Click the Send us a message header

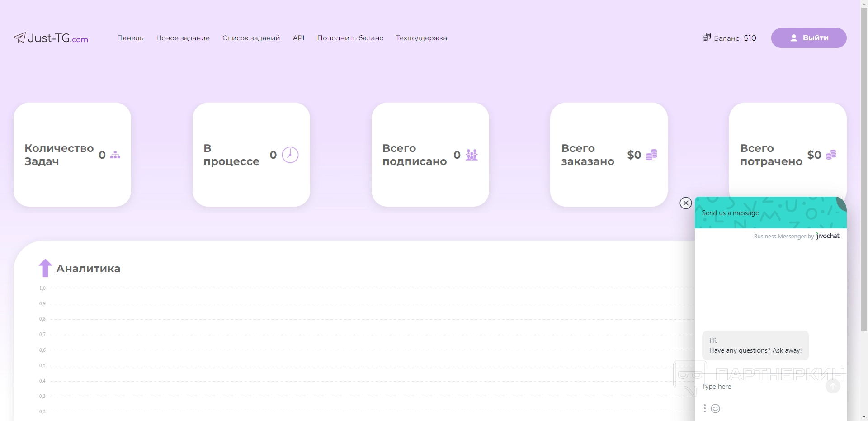pyautogui.click(x=730, y=213)
